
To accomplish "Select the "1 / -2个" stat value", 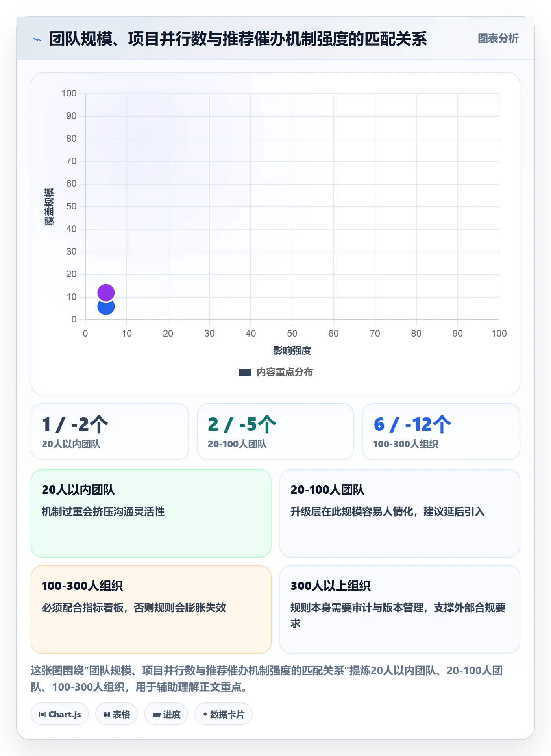I will click(x=75, y=424).
